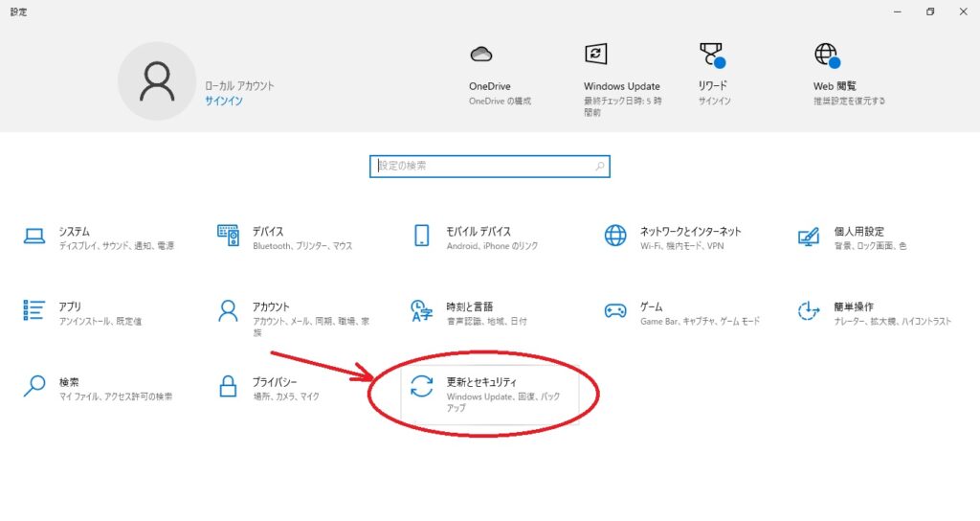Click the OneDrive cloud icon
Image resolution: width=980 pixels, height=521 pixels.
click(x=481, y=55)
